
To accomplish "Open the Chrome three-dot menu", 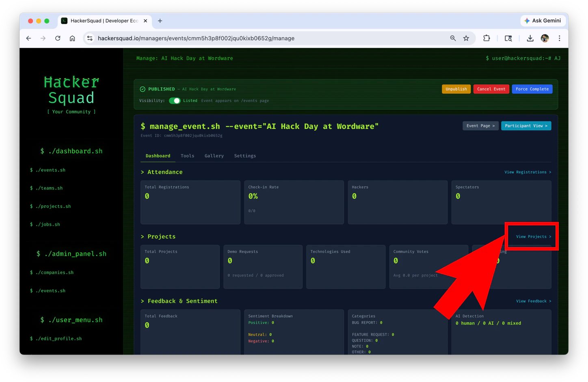I will coord(560,38).
